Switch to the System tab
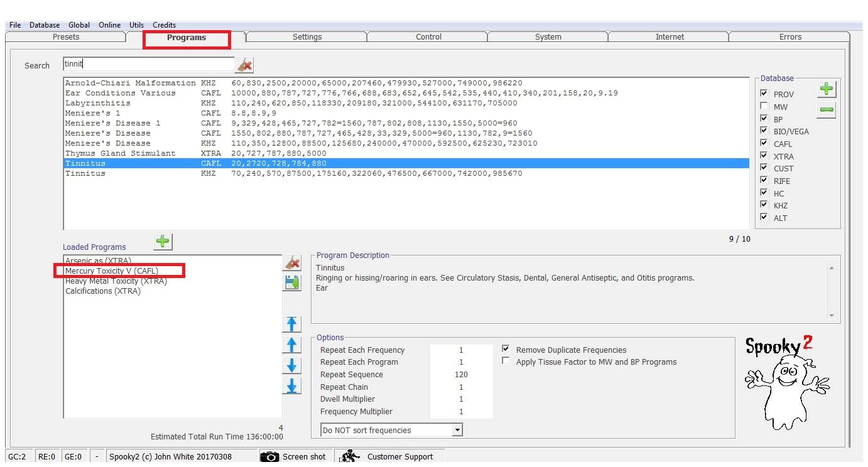This screenshot has width=868, height=467. coord(548,37)
